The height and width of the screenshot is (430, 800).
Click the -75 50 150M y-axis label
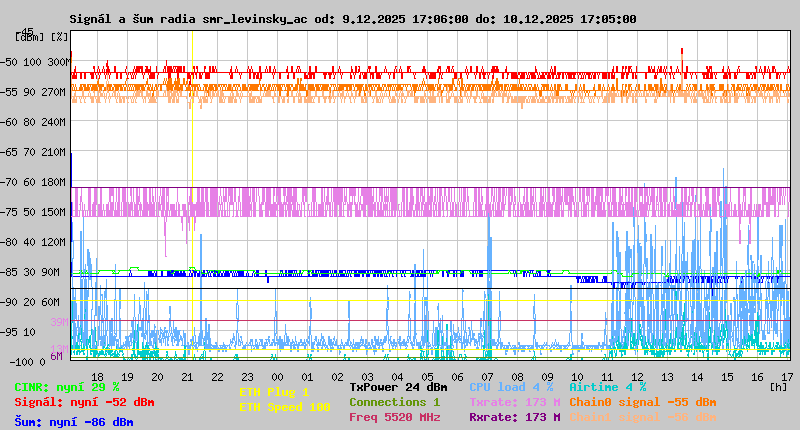[x=33, y=212]
